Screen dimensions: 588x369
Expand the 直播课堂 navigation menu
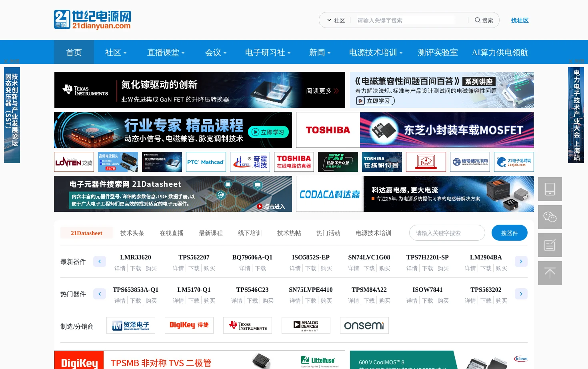(166, 52)
